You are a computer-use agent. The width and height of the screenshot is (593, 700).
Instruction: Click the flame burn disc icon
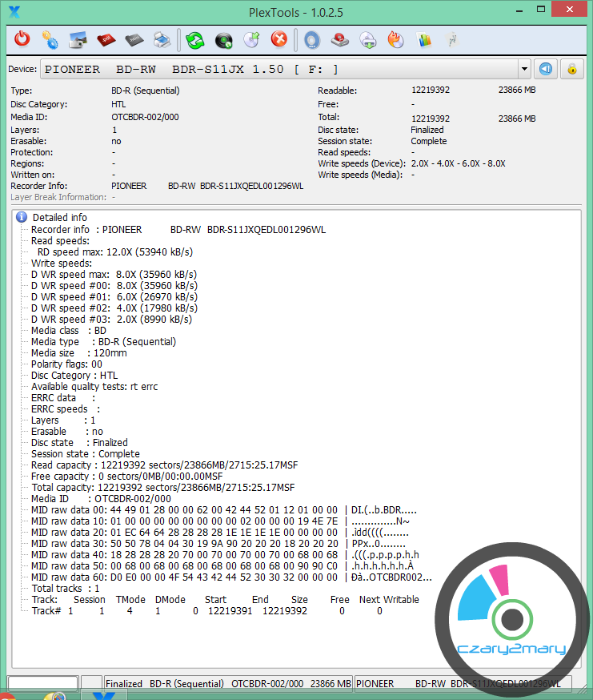click(395, 39)
